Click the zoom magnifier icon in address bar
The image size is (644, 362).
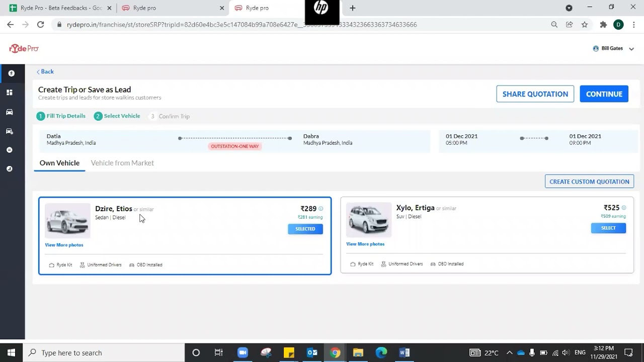[x=554, y=25]
